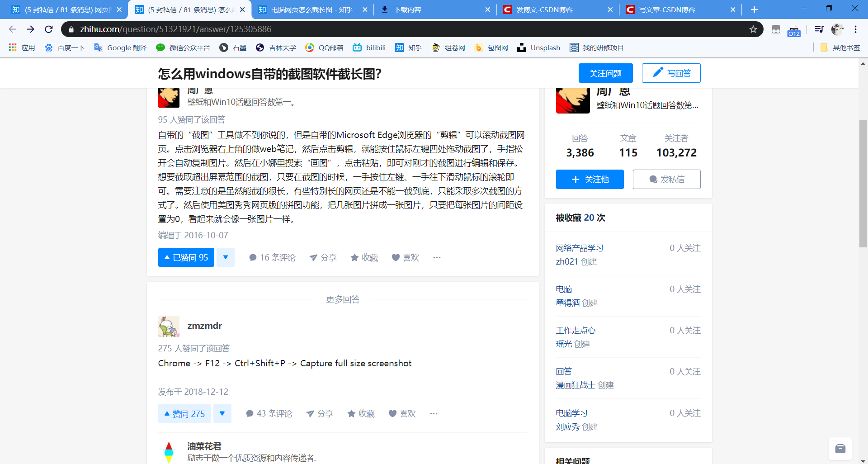Bookmark this page with the star icon
The image size is (868, 464).
[753, 29]
